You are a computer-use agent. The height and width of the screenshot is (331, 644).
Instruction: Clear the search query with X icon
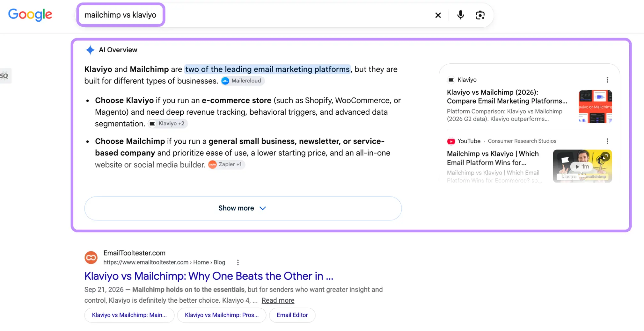pyautogui.click(x=438, y=15)
